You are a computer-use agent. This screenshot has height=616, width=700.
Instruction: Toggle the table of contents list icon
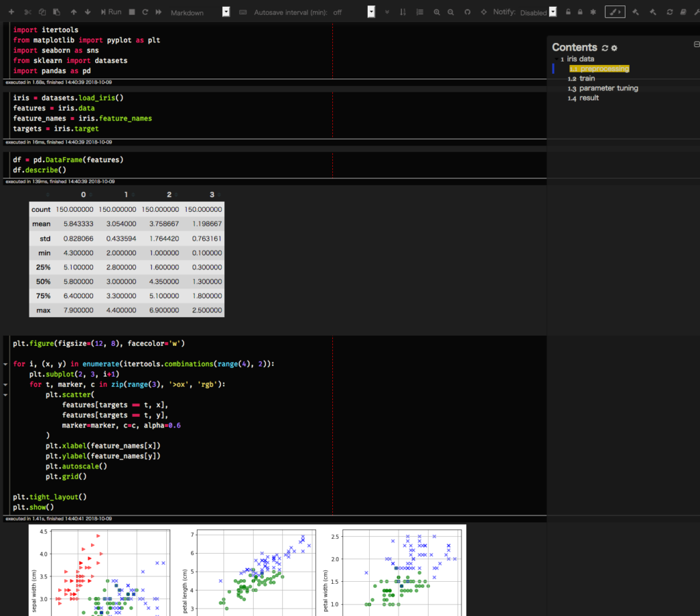tap(420, 12)
